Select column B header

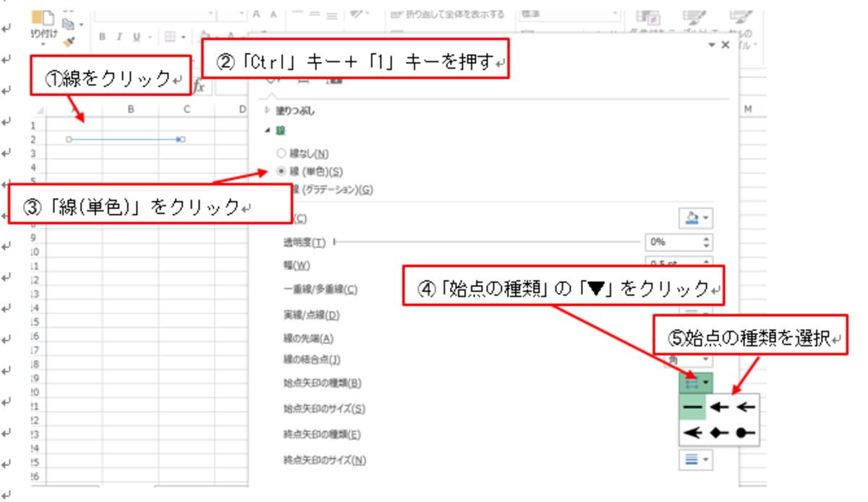coord(130,109)
